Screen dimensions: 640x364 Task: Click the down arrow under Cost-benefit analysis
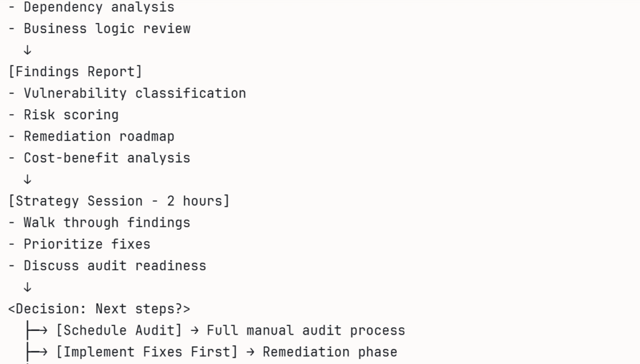click(x=27, y=179)
